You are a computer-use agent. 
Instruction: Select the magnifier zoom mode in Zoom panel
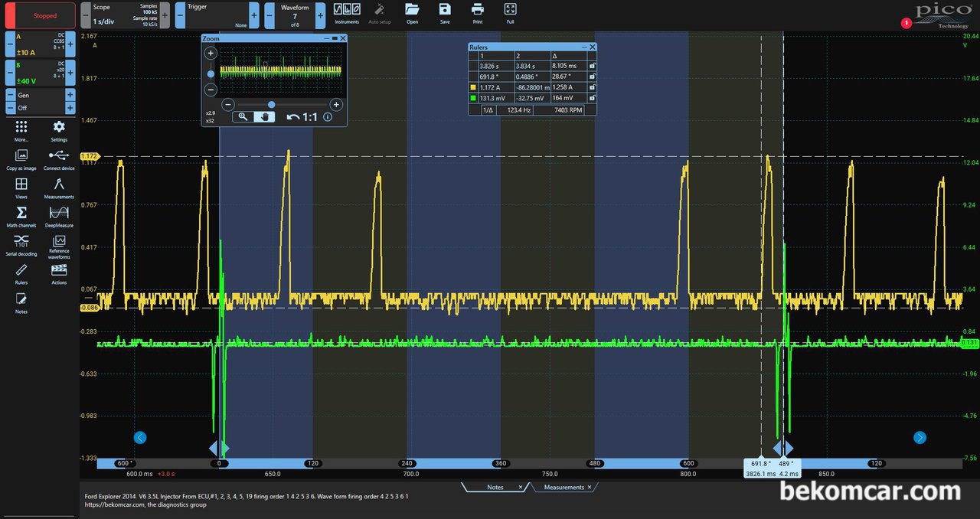point(243,116)
